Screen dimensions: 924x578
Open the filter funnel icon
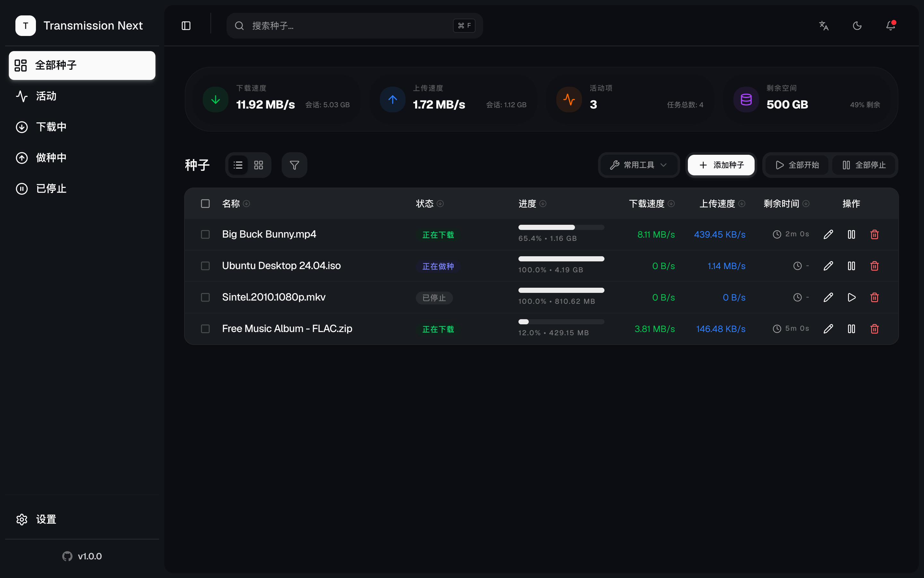tap(295, 165)
